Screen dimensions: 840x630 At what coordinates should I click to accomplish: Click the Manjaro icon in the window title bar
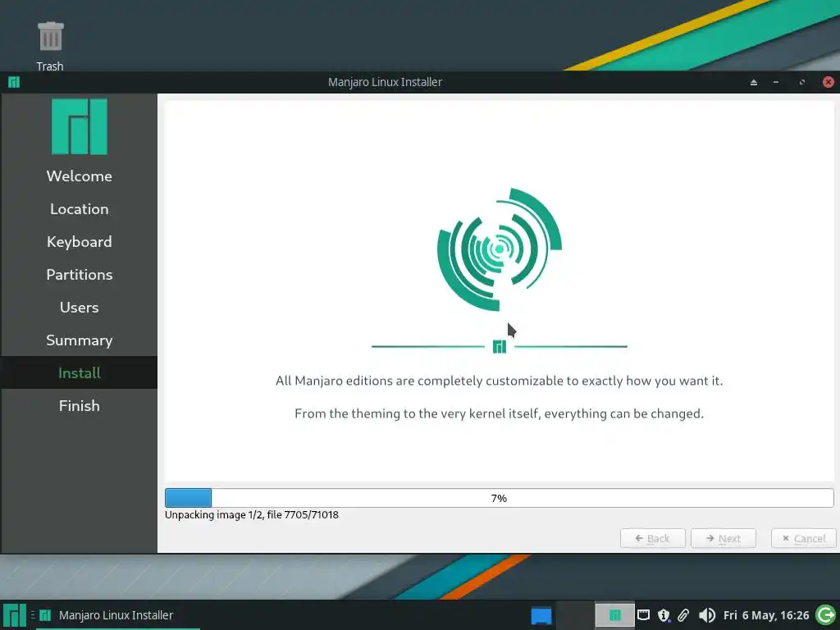(x=14, y=82)
